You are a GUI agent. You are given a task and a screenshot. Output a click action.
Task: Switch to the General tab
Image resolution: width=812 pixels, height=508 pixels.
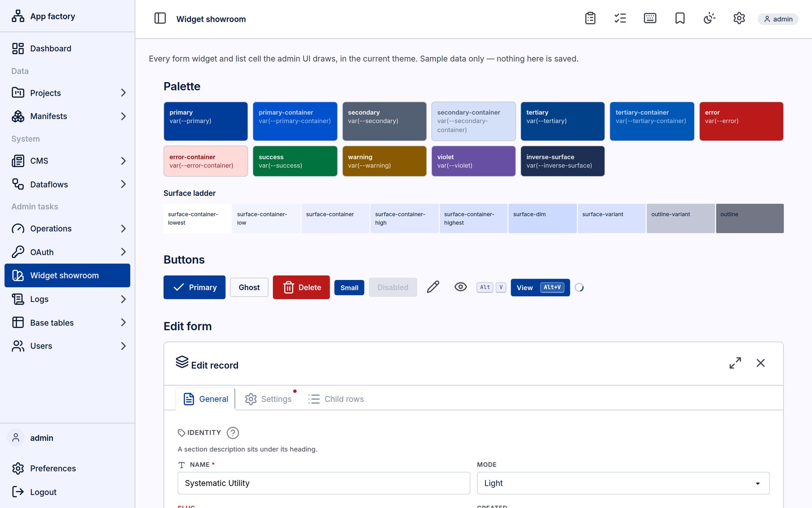[x=205, y=399]
